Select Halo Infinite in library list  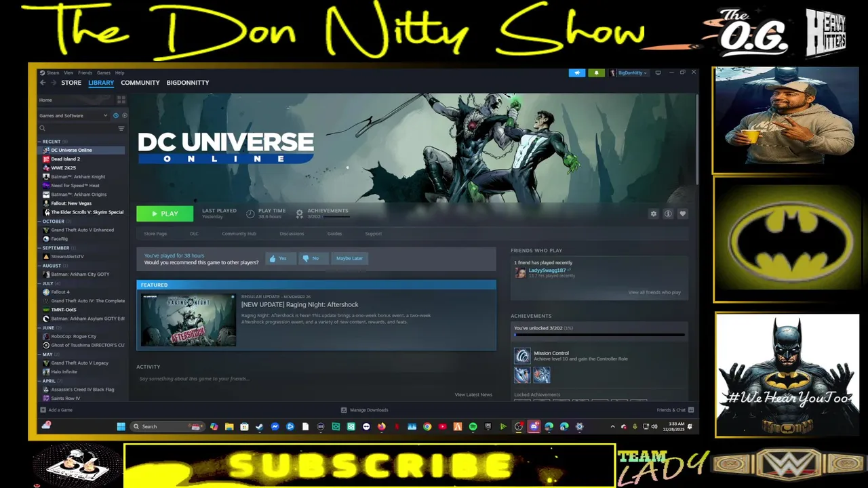tap(81, 371)
